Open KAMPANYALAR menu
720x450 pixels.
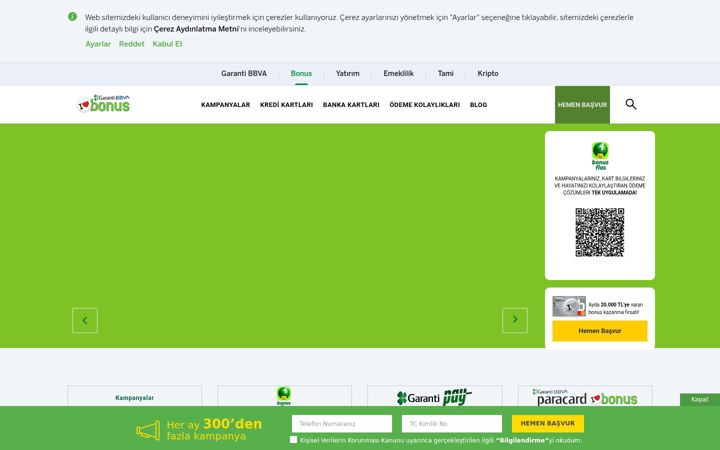[225, 105]
